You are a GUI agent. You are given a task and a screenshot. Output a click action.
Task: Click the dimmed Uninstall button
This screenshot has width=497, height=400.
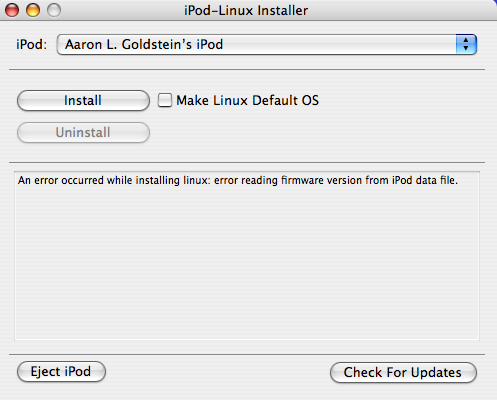[83, 132]
